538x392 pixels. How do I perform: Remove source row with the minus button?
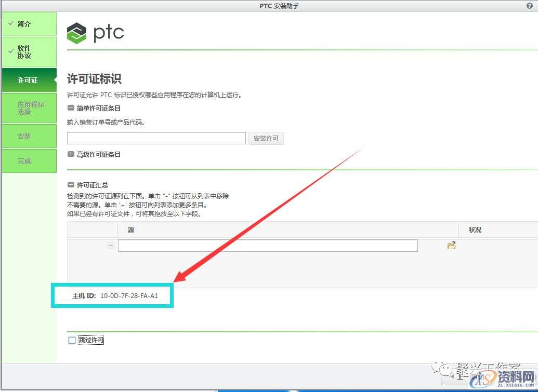click(110, 246)
